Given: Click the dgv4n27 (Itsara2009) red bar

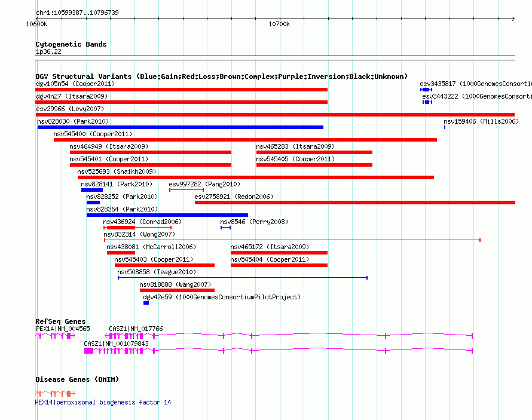Looking at the screenshot, I should coord(182,102).
